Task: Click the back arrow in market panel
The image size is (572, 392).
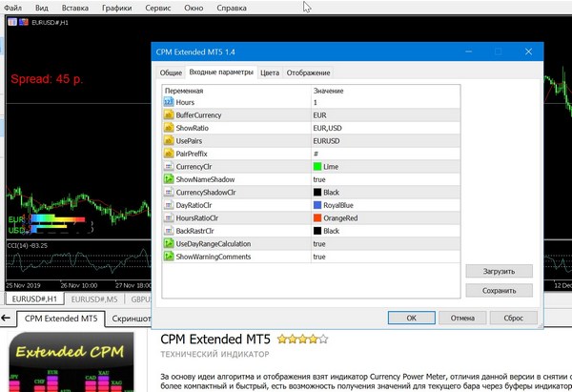Action: (x=7, y=319)
